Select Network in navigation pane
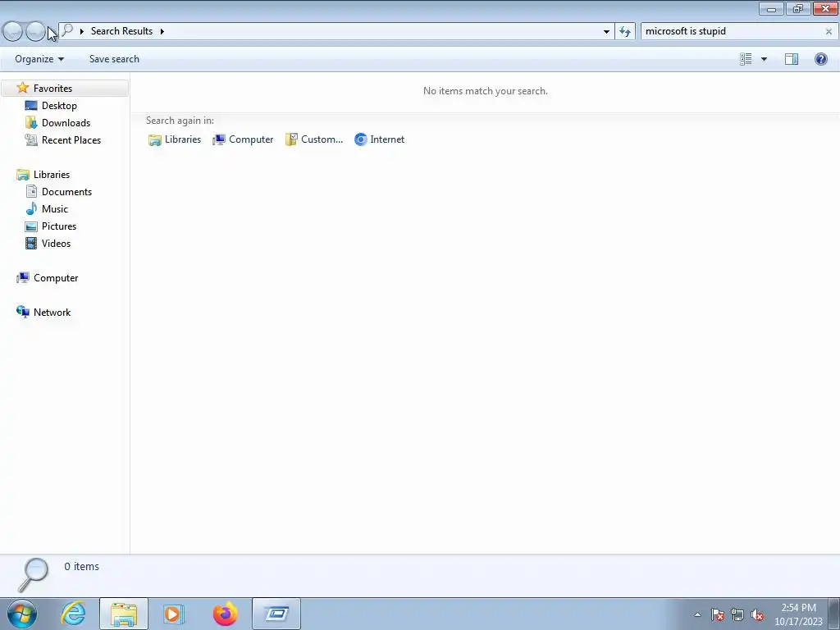Viewport: 840px width, 630px height. [x=52, y=312]
